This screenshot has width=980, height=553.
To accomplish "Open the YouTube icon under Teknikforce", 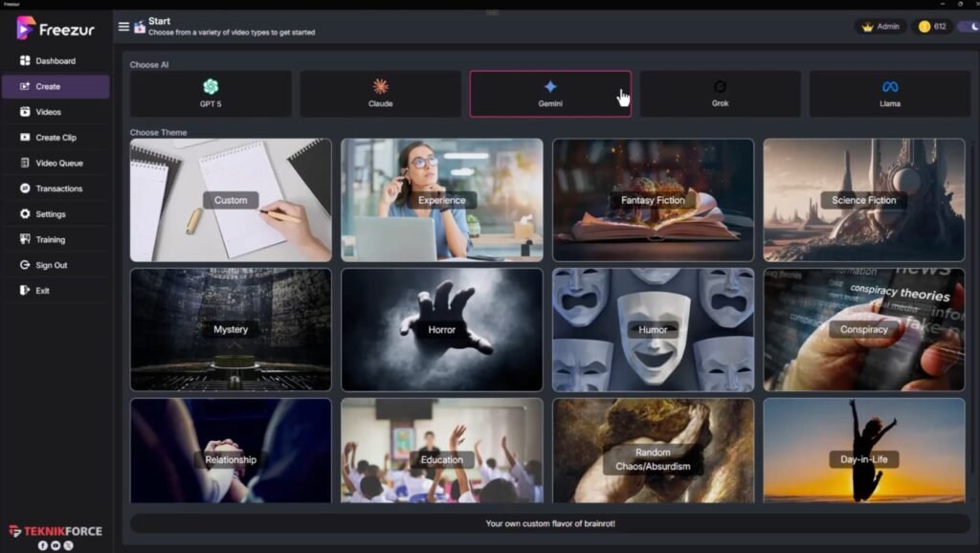I will [x=56, y=545].
